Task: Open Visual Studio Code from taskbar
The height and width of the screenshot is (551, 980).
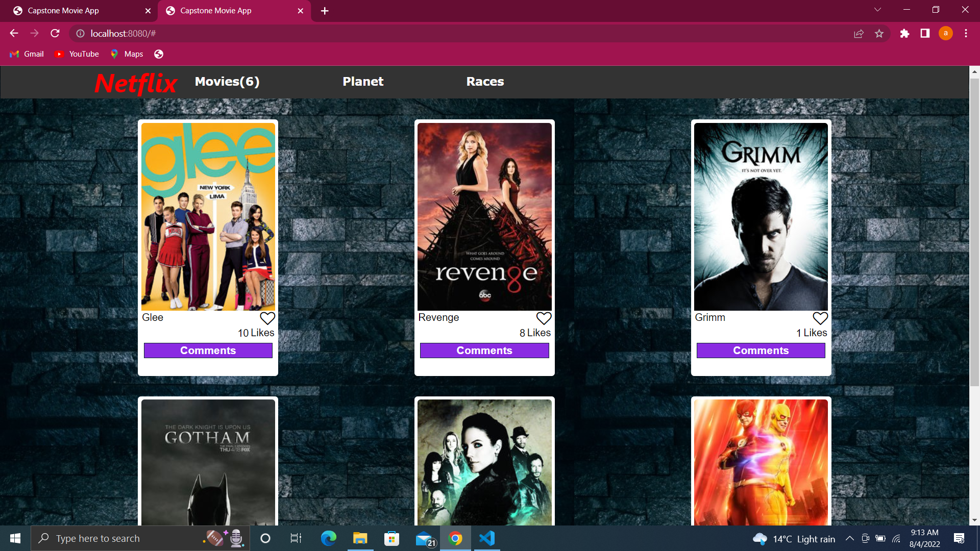Action: pos(487,538)
